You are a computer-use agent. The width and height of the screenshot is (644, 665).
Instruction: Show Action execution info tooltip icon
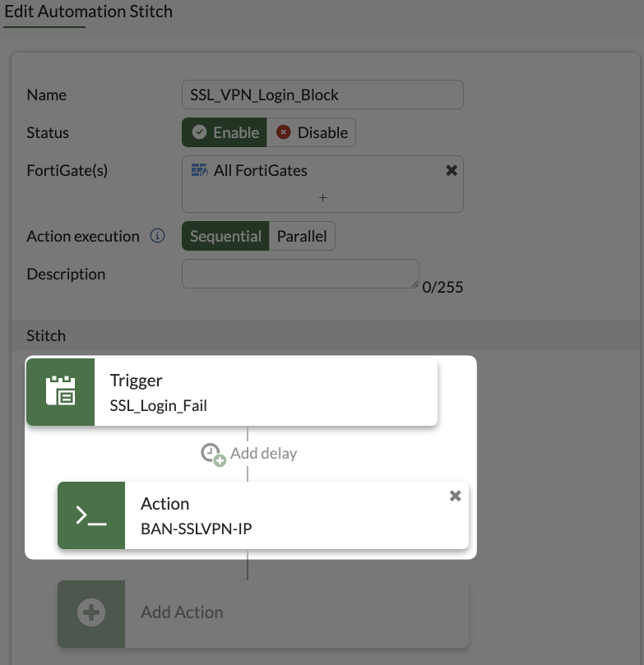click(157, 236)
